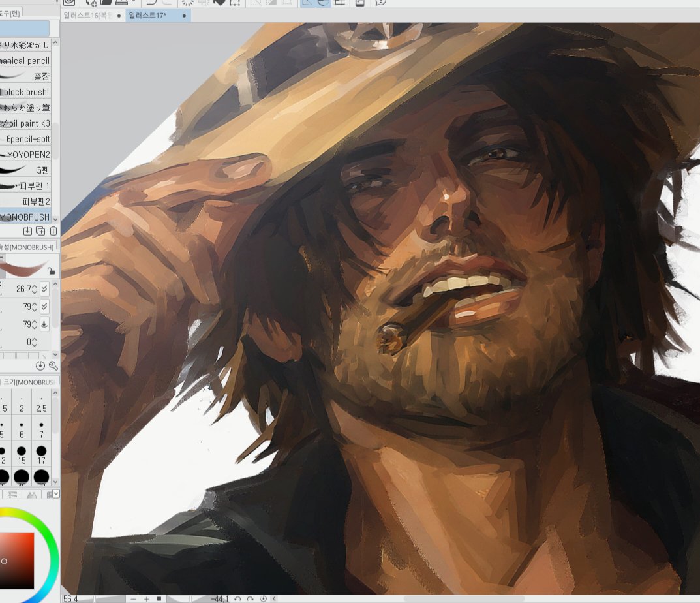This screenshot has width=700, height=603.
Task: Reset tool properties to initial settings
Action: click(x=40, y=366)
